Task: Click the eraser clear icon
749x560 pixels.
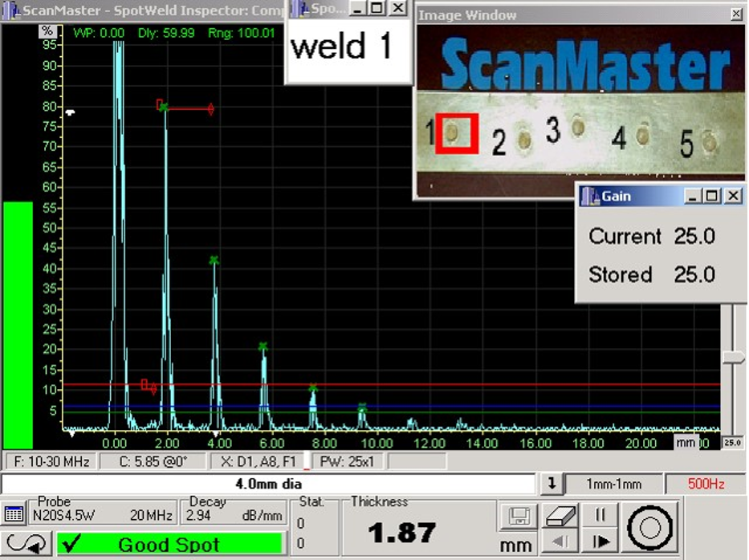Action: [x=561, y=517]
